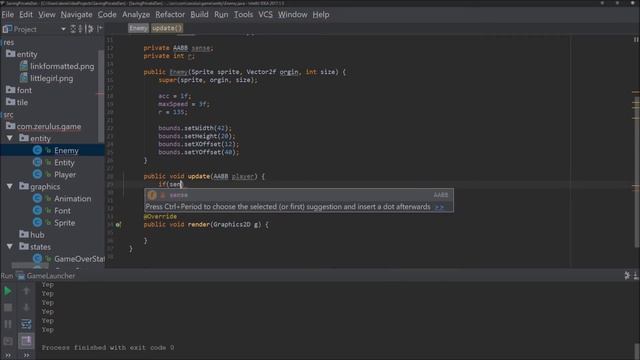Open the Project view dropdown arrow
640x360 pixels.
[63, 29]
